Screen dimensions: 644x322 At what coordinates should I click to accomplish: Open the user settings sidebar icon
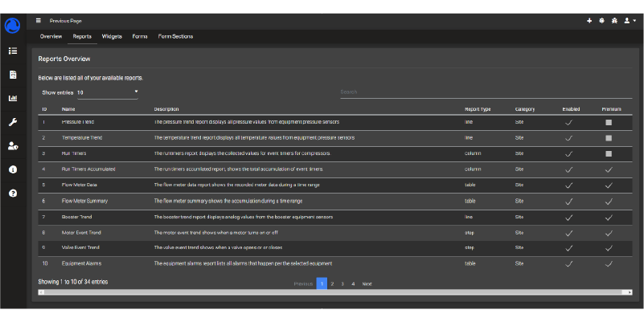pos(13,146)
